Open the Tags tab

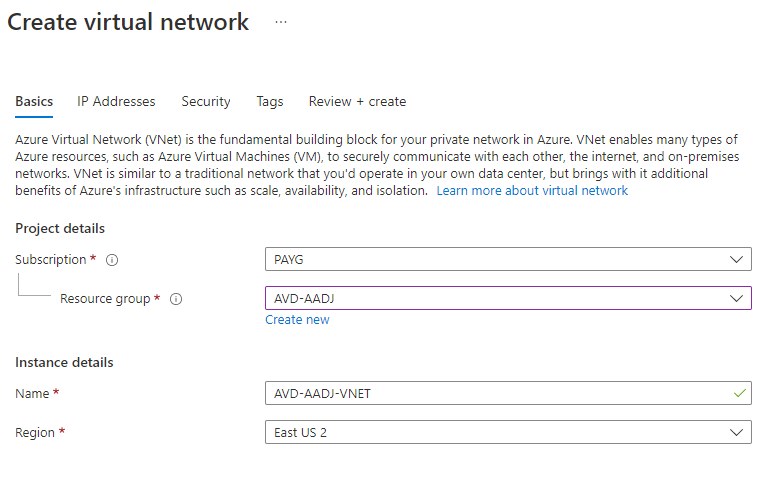click(x=270, y=102)
